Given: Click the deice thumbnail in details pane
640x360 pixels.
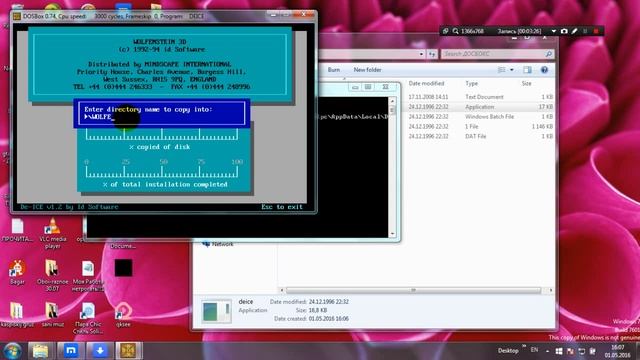Looking at the screenshot, I should click(216, 311).
